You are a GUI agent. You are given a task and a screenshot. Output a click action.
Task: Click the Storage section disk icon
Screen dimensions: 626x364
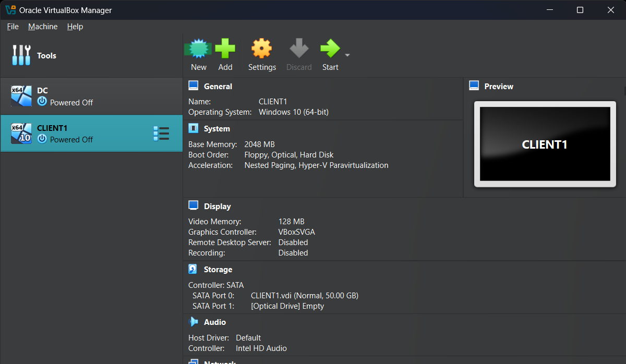pyautogui.click(x=193, y=269)
